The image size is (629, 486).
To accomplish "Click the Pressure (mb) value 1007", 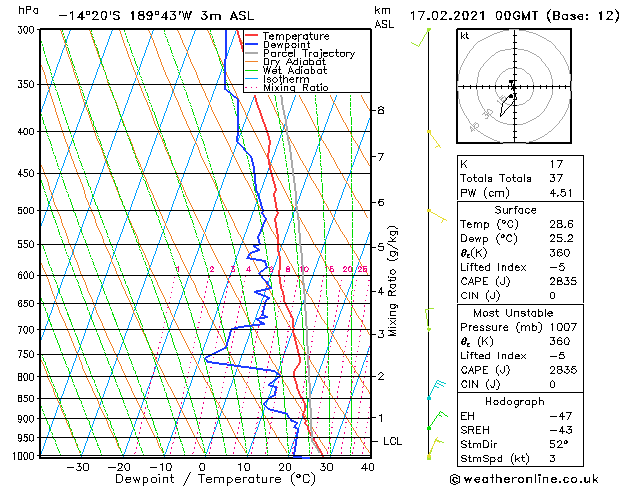I will click(x=563, y=327).
